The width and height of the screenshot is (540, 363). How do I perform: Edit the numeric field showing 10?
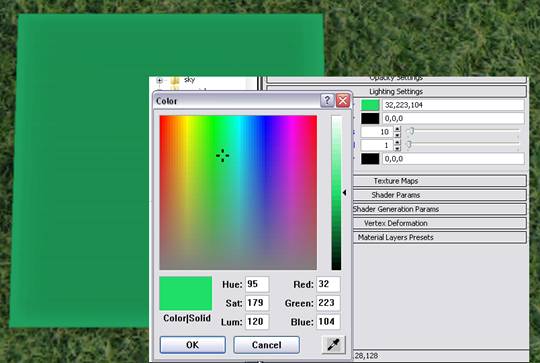(x=377, y=132)
